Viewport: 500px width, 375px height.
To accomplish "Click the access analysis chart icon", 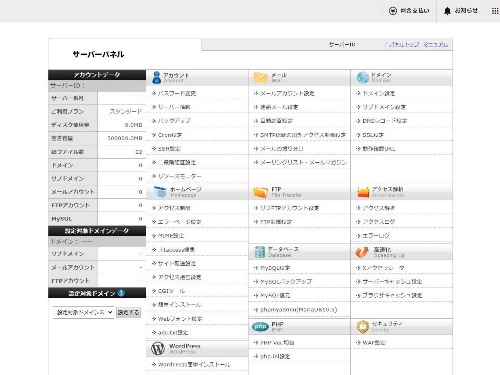I will 363,192.
